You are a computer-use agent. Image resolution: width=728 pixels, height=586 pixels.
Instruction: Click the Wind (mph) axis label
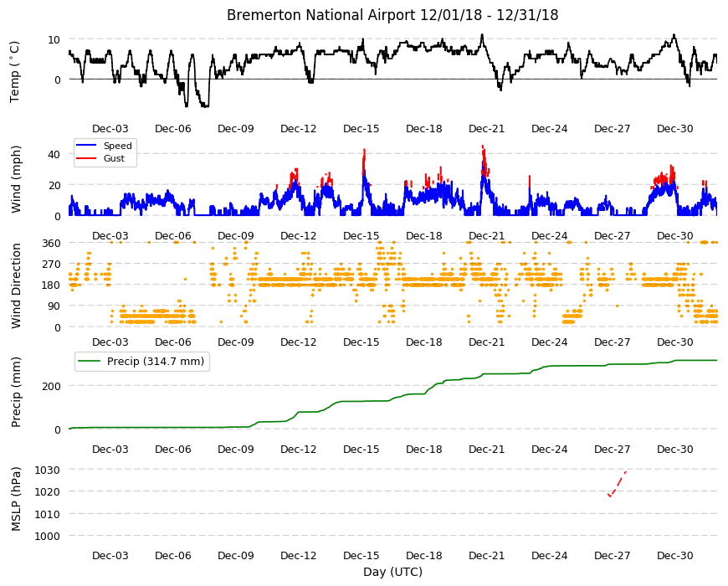click(16, 179)
